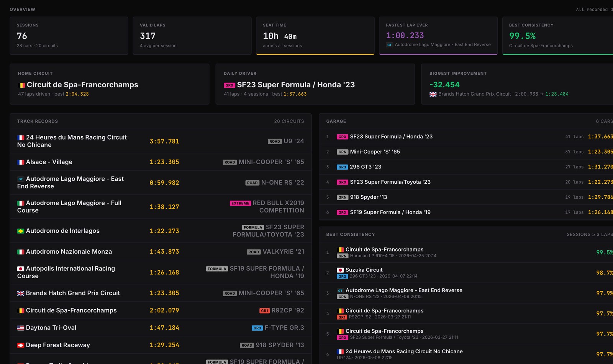Select SF23 Super Formula/Toyota '23 in Garage
This screenshot has height=364, width=613.
coord(390,182)
